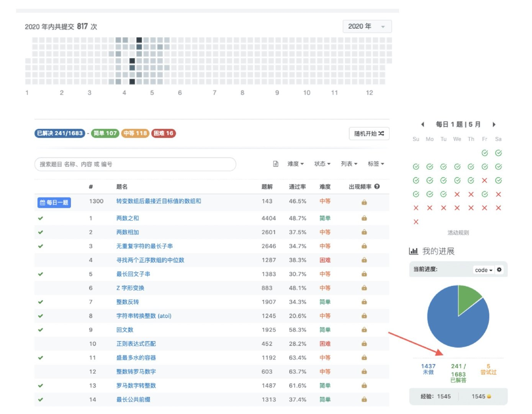Click the 已解决 241/1683 blue badge
Screen dimensions: 532x414
pos(60,133)
